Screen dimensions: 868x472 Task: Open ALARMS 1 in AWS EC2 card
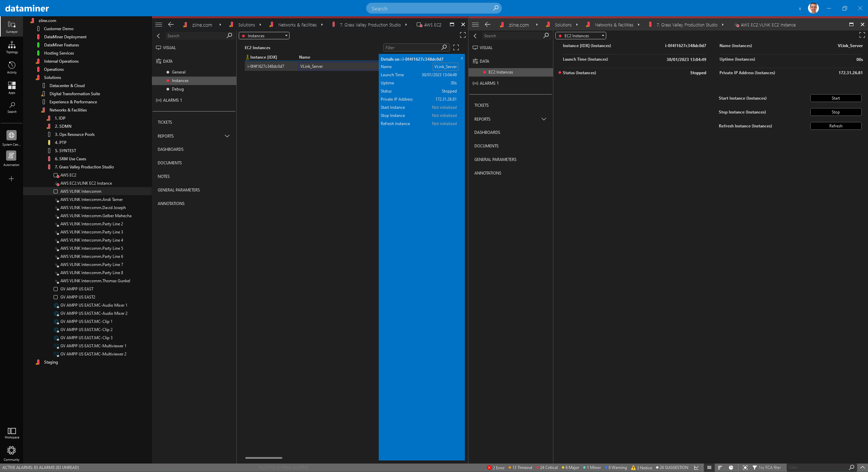pyautogui.click(x=172, y=100)
